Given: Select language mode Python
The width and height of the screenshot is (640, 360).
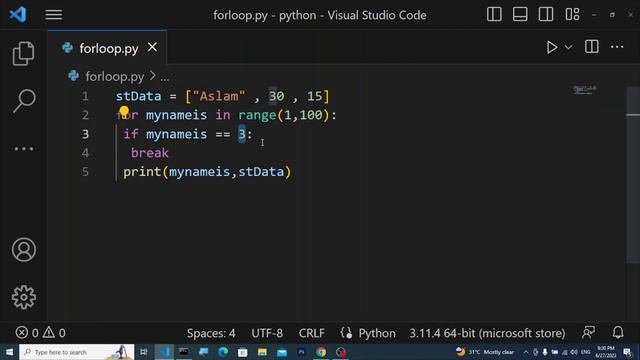Looking at the screenshot, I should pos(377,333).
